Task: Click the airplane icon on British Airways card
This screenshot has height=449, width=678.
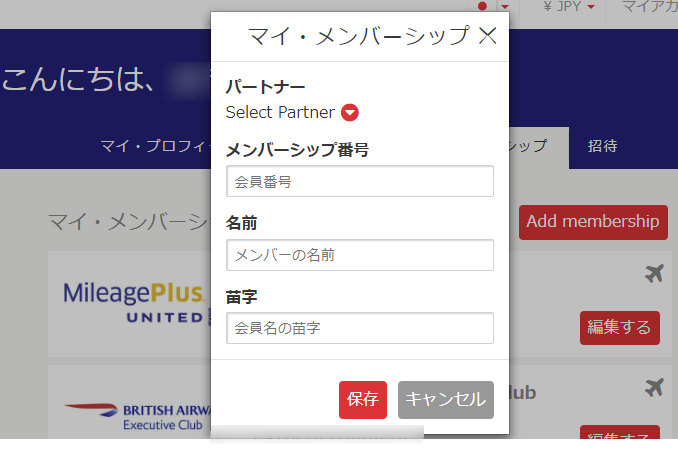Action: (x=655, y=386)
